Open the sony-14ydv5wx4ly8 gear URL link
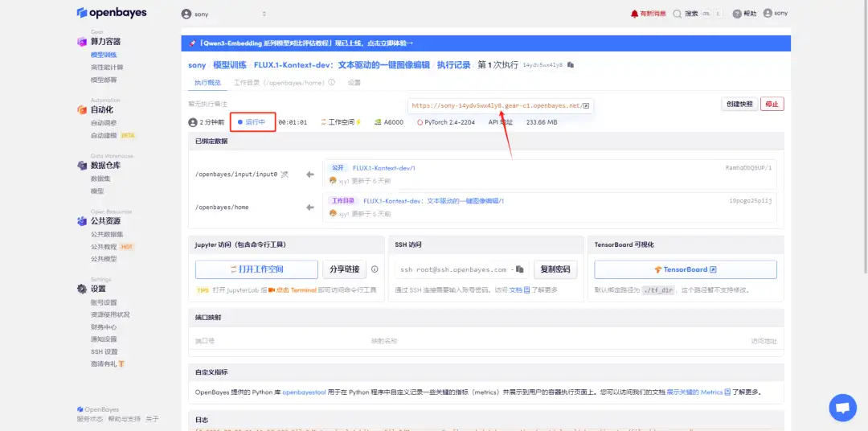The image size is (868, 431). (497, 106)
